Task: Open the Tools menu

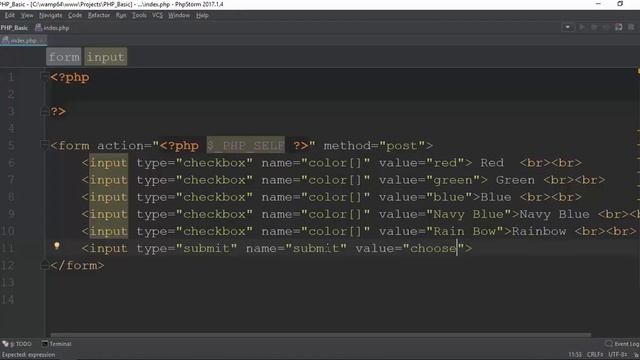Action: point(139,16)
